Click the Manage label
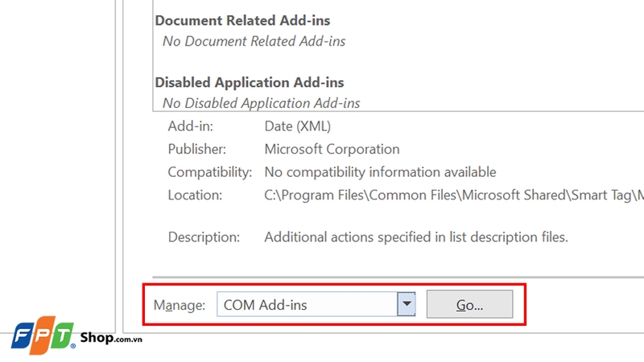This screenshot has height=362, width=644. click(180, 305)
